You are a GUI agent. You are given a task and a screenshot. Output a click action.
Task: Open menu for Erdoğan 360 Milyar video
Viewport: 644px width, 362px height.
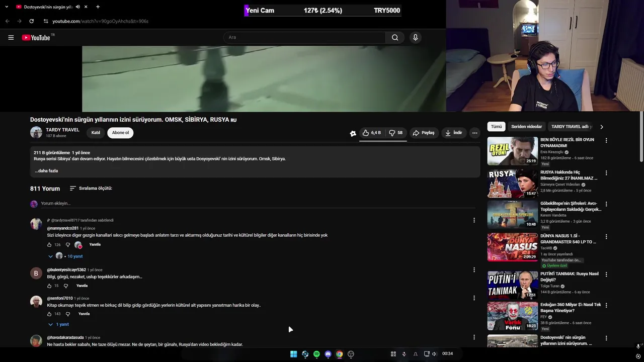606,305
